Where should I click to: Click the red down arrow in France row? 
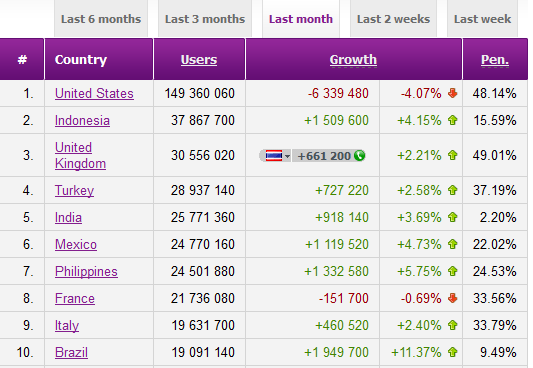click(452, 298)
